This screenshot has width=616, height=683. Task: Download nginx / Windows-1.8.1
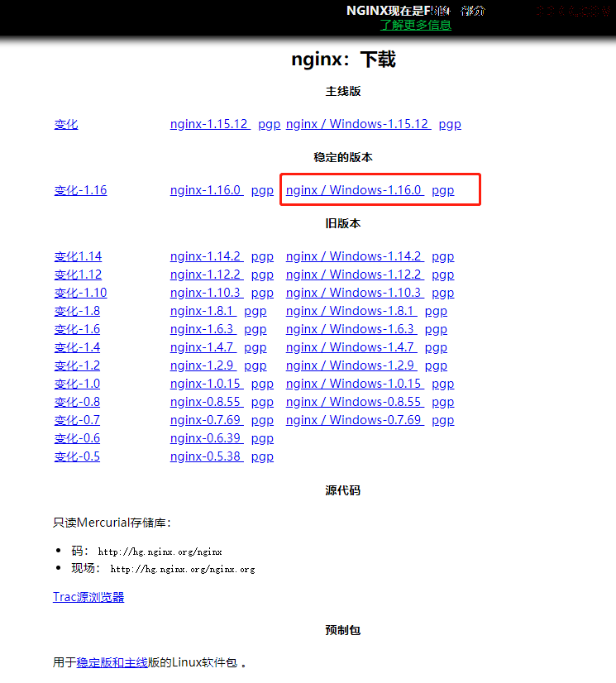tap(351, 312)
